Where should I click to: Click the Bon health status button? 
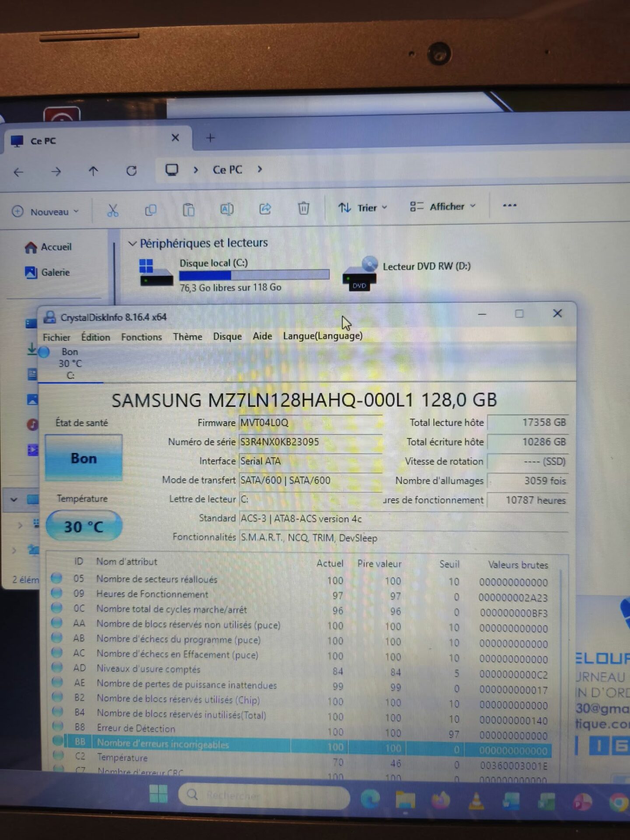point(84,458)
